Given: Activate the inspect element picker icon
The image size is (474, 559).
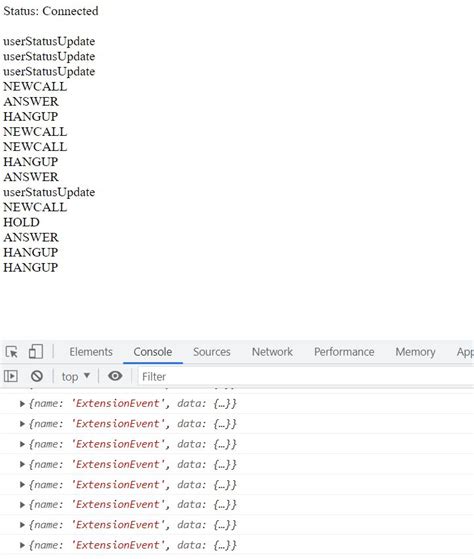Looking at the screenshot, I should tap(12, 352).
